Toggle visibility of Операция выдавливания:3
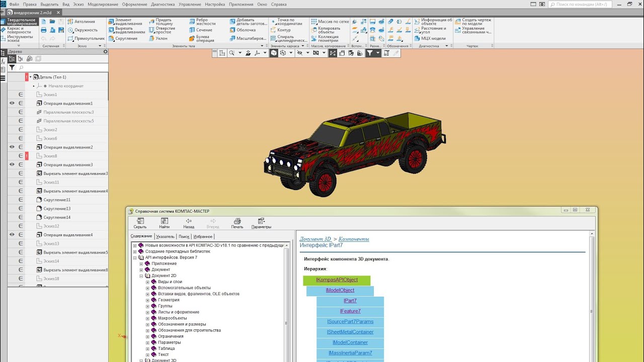The width and height of the screenshot is (644, 362). coord(12,164)
